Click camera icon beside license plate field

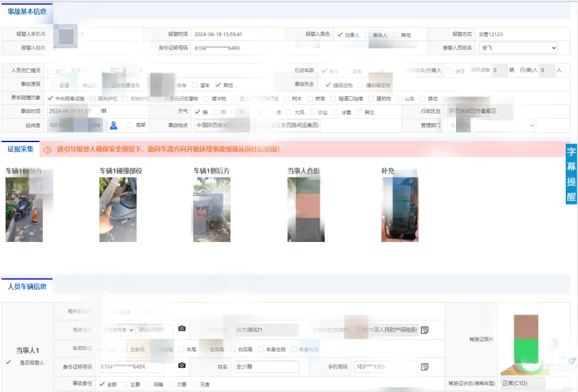[181, 329]
